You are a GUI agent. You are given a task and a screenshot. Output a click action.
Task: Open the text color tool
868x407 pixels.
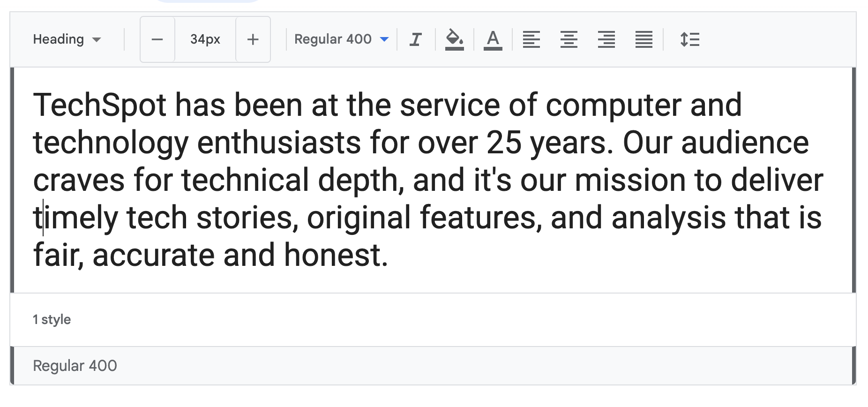[x=493, y=39]
